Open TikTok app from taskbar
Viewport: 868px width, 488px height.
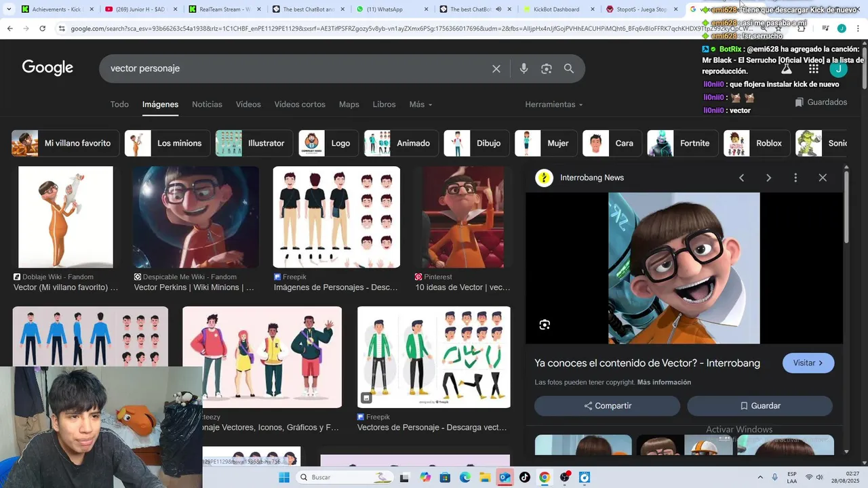(525, 477)
